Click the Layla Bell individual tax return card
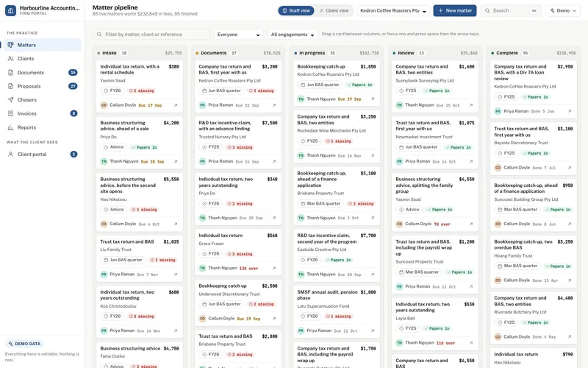Image resolution: width=588 pixels, height=368 pixels. [x=435, y=324]
